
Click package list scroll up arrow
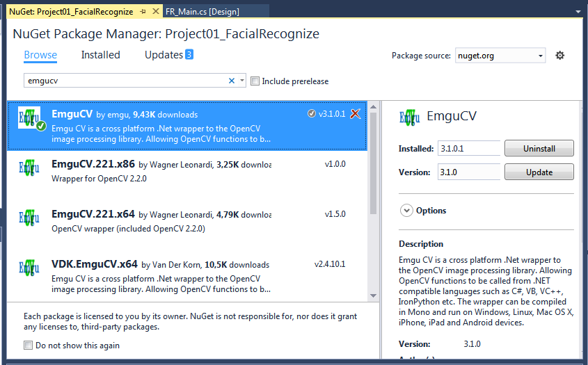(x=373, y=107)
